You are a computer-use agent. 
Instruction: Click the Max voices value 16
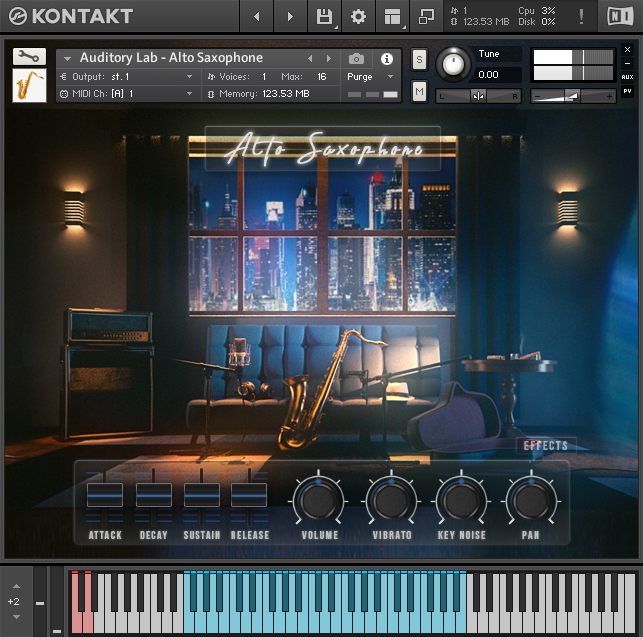322,77
